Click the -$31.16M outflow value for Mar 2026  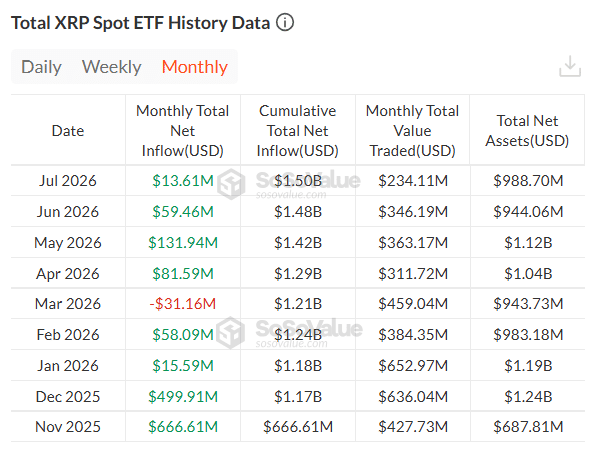(183, 304)
